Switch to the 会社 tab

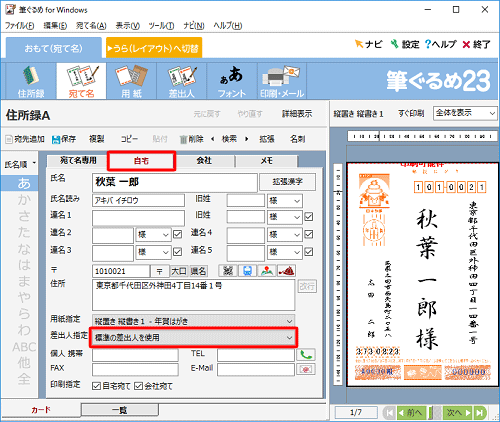point(204,161)
